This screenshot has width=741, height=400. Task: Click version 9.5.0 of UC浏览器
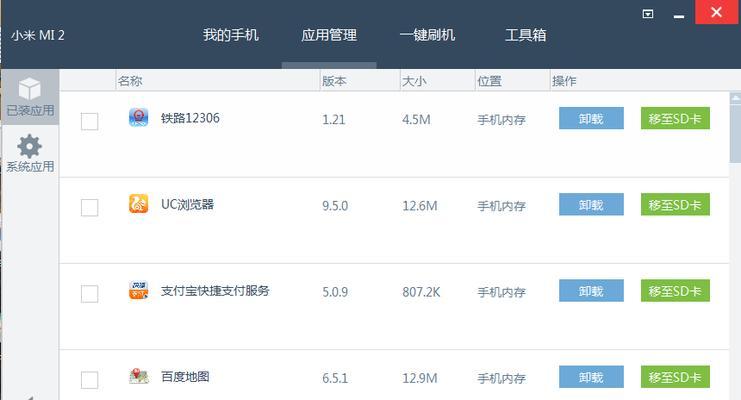coord(335,206)
